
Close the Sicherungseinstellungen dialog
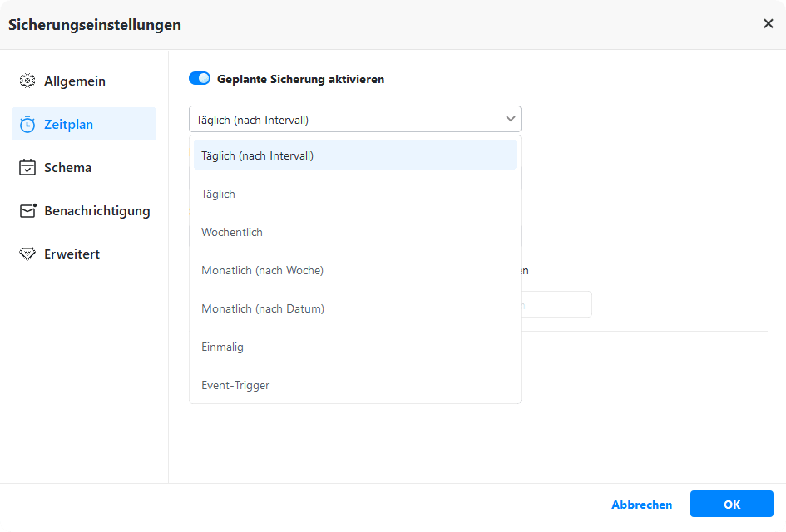[x=769, y=24]
